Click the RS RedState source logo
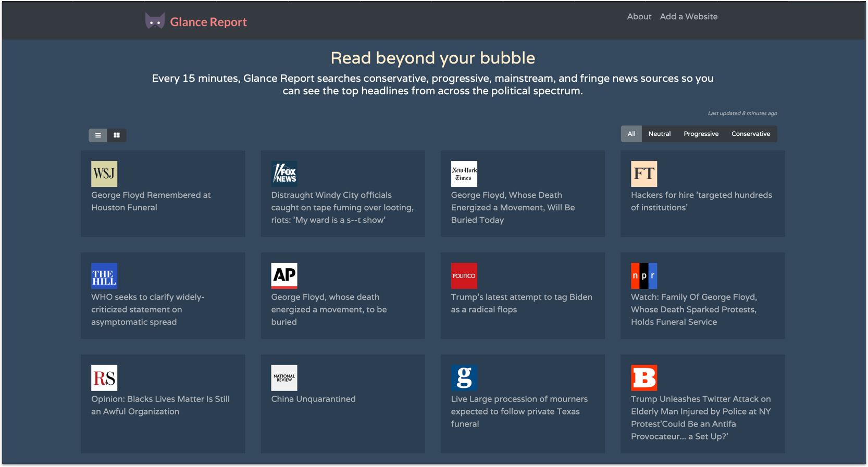The image size is (868, 467). coord(104,378)
